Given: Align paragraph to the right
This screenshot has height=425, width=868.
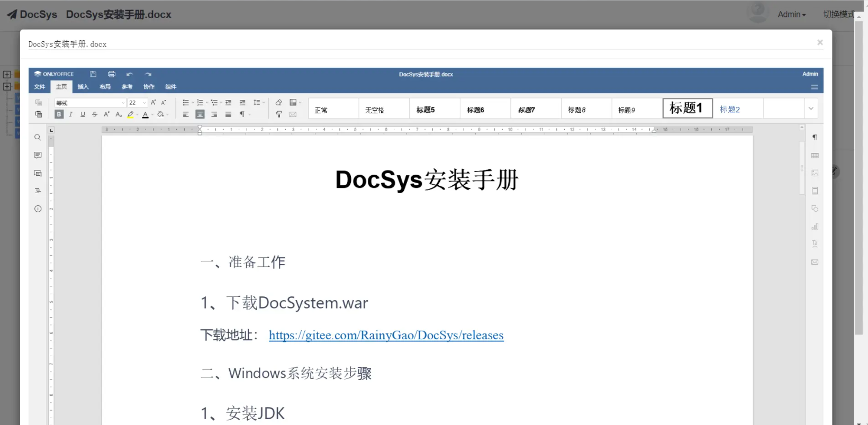Looking at the screenshot, I should click(x=214, y=114).
